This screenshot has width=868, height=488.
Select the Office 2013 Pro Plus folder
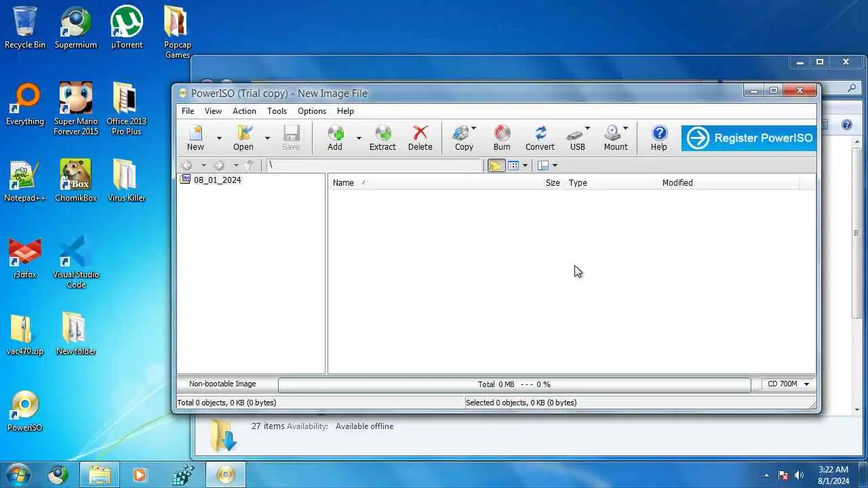pyautogui.click(x=127, y=109)
